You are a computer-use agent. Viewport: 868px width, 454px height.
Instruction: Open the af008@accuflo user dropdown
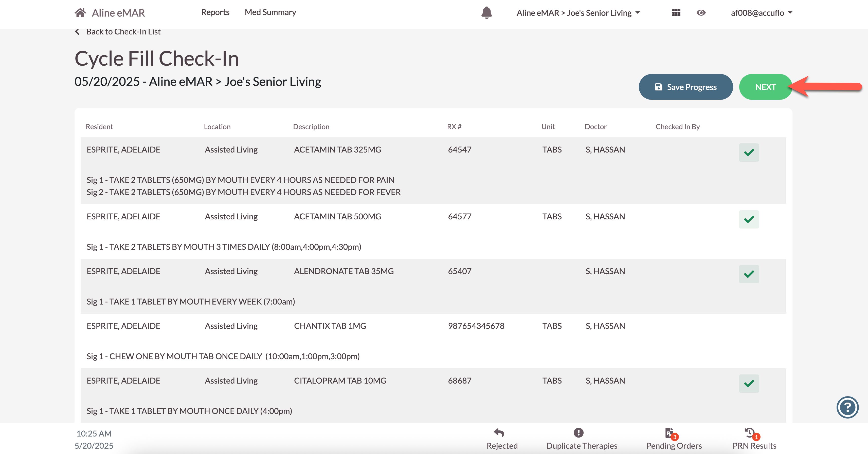click(x=761, y=13)
